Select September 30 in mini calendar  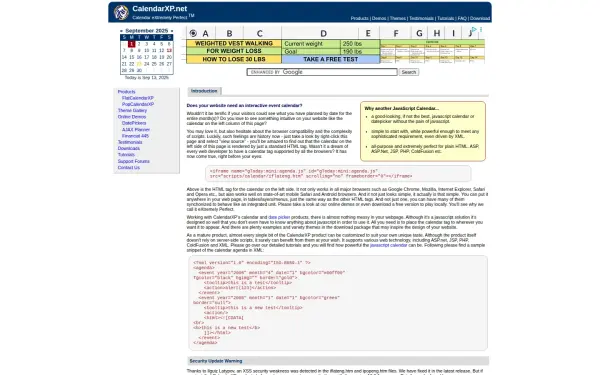(139, 70)
